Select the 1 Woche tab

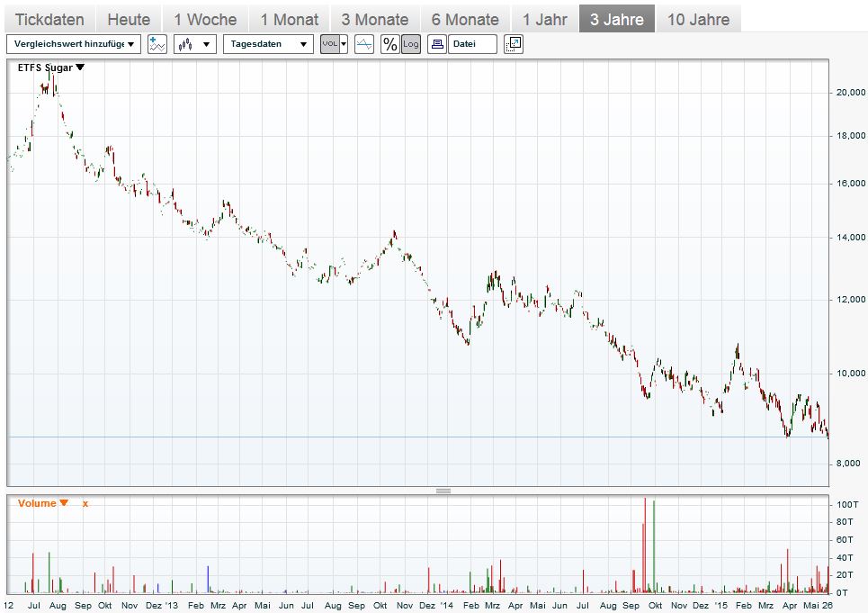205,20
